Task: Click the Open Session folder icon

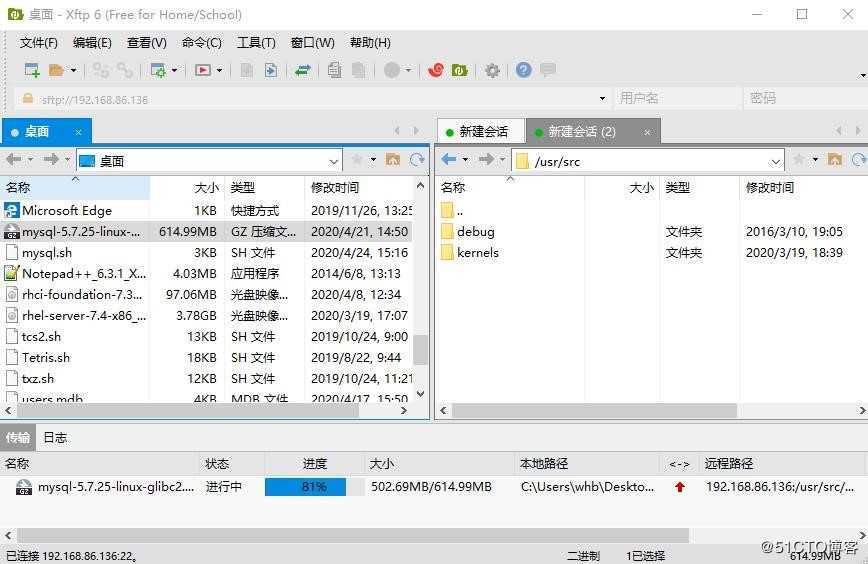Action: (56, 70)
